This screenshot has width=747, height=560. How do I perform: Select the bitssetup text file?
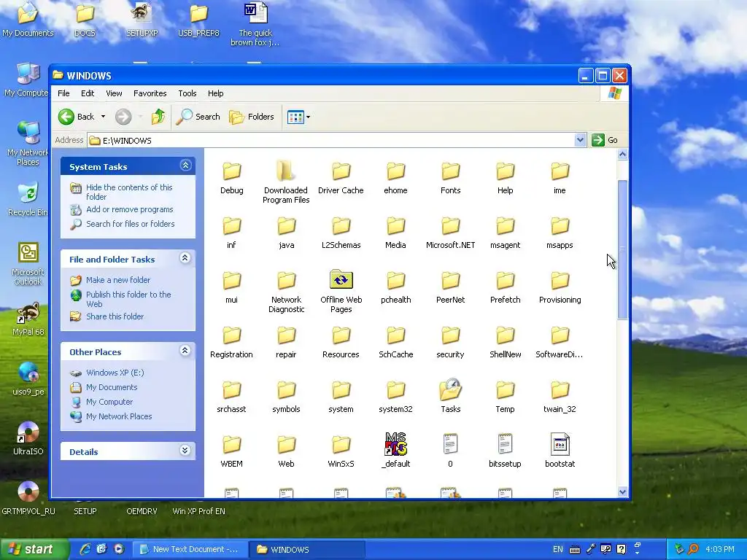505,444
